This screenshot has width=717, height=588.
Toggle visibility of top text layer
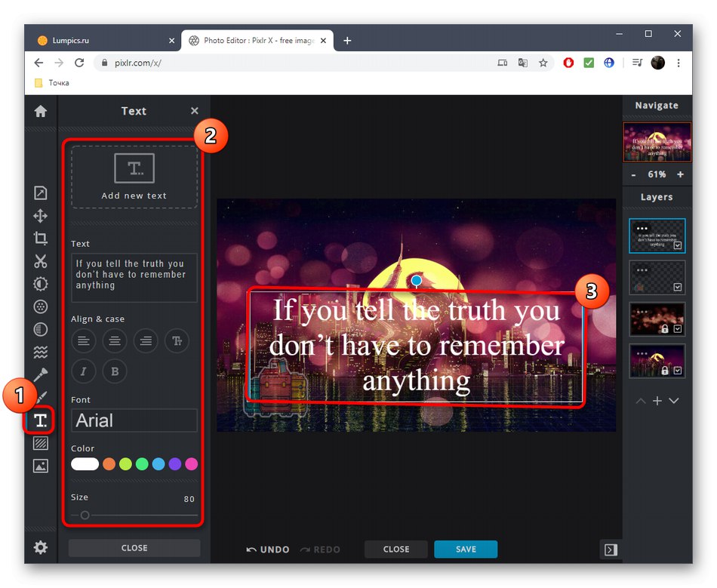(x=678, y=245)
